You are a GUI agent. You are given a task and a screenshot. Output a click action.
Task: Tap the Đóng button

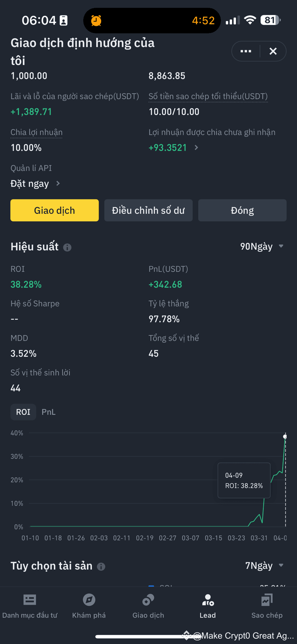tap(242, 210)
